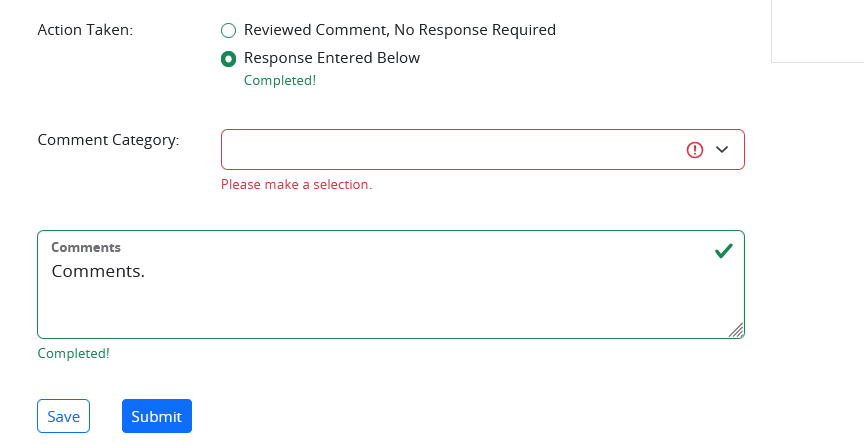
Task: Click the 'Comments' floating label
Action: click(x=86, y=248)
